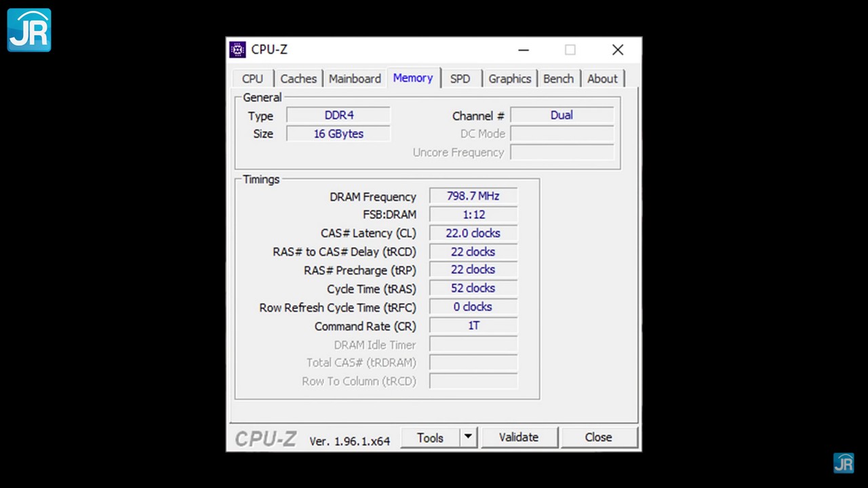Open the CPU tab
The width and height of the screenshot is (868, 488).
252,79
